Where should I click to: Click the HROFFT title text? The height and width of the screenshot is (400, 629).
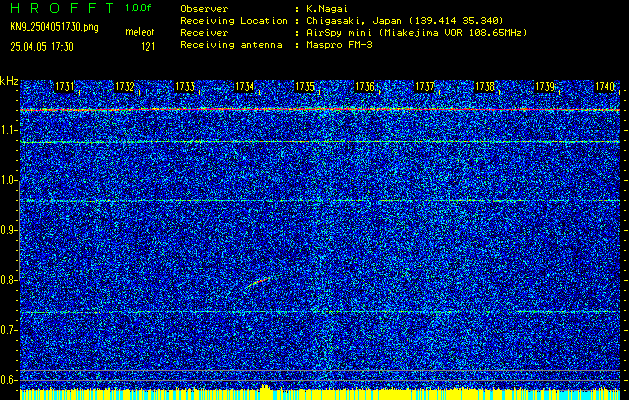coord(62,8)
